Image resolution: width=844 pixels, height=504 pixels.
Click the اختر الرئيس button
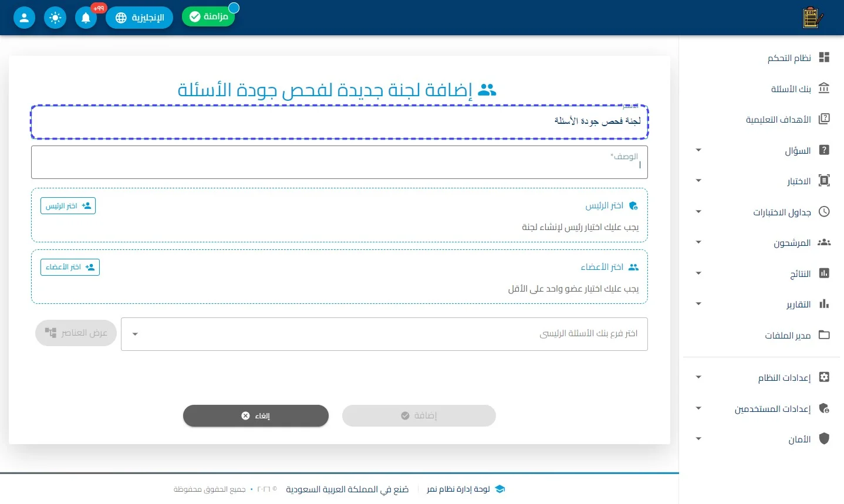click(x=68, y=206)
